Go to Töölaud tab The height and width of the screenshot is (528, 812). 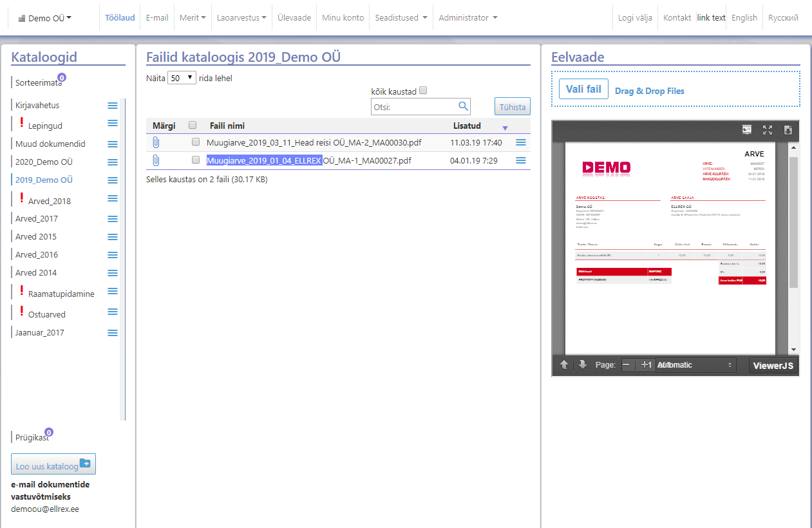click(x=120, y=18)
